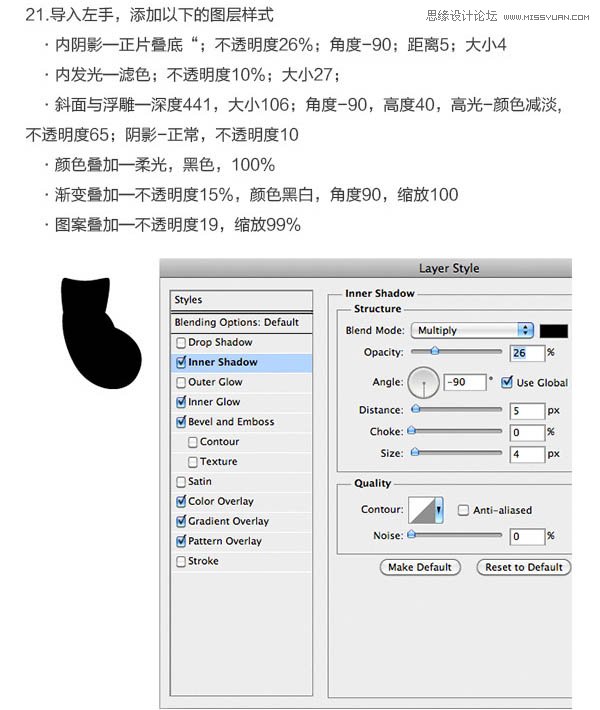Select the Pattern Overlay style row

(x=241, y=541)
